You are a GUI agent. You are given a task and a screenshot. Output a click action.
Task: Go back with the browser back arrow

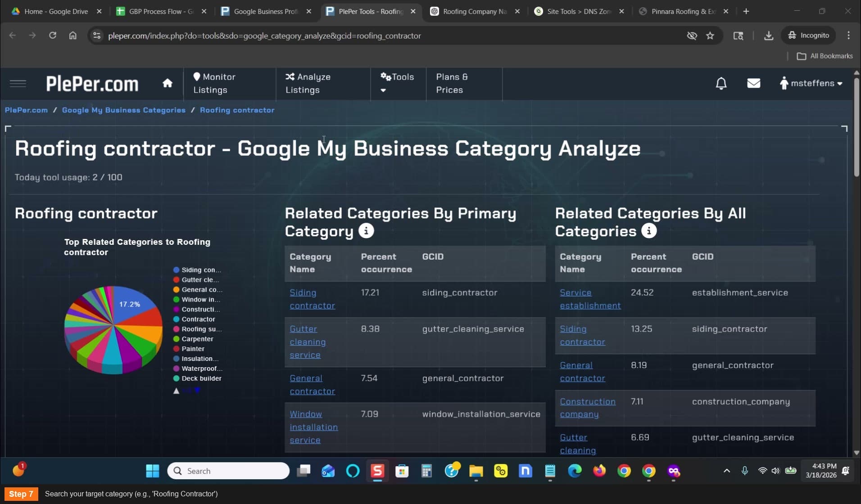(x=13, y=36)
